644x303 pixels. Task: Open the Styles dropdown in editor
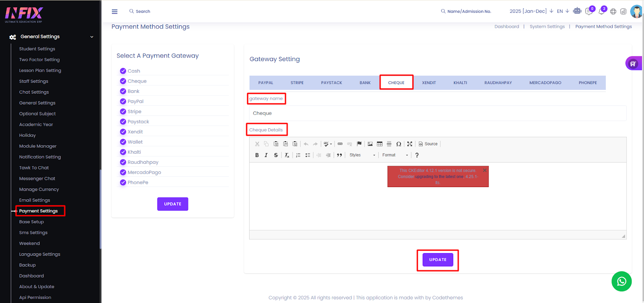pyautogui.click(x=362, y=155)
